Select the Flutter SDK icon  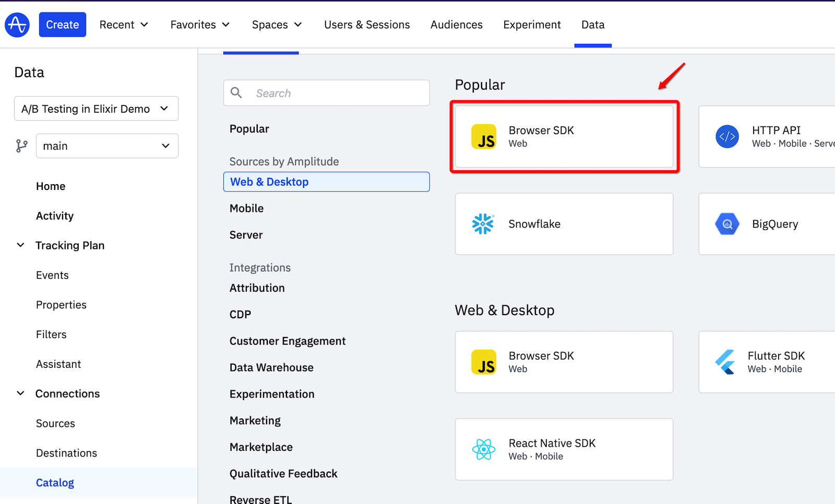tap(727, 362)
